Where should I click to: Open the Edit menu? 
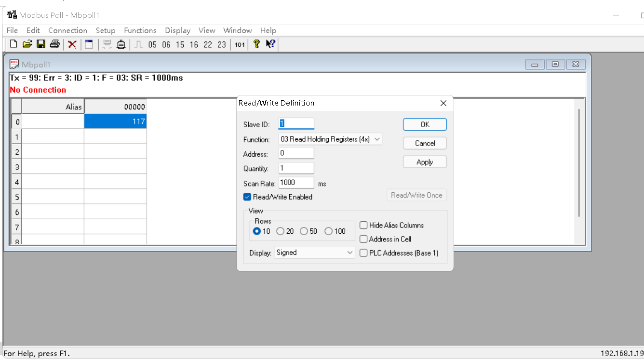pos(33,30)
